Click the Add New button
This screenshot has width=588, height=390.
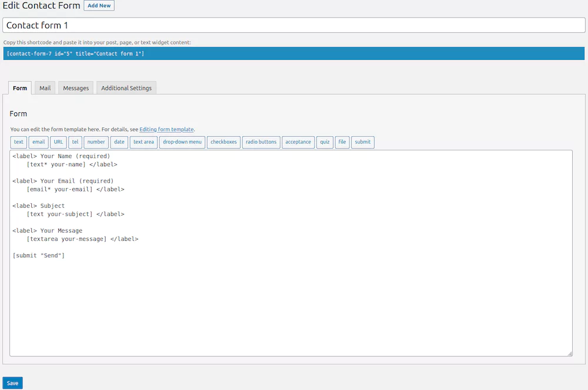(99, 6)
